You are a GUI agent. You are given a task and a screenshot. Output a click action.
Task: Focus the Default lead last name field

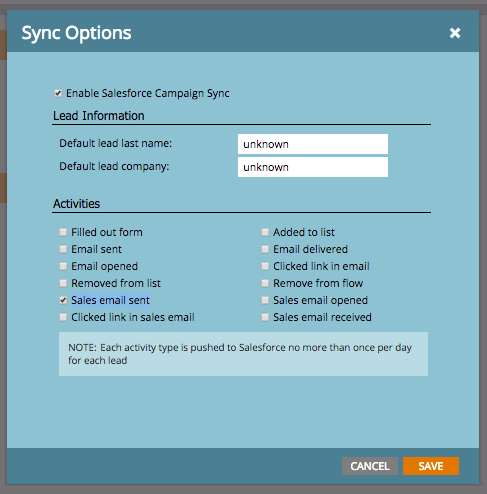[x=313, y=144]
